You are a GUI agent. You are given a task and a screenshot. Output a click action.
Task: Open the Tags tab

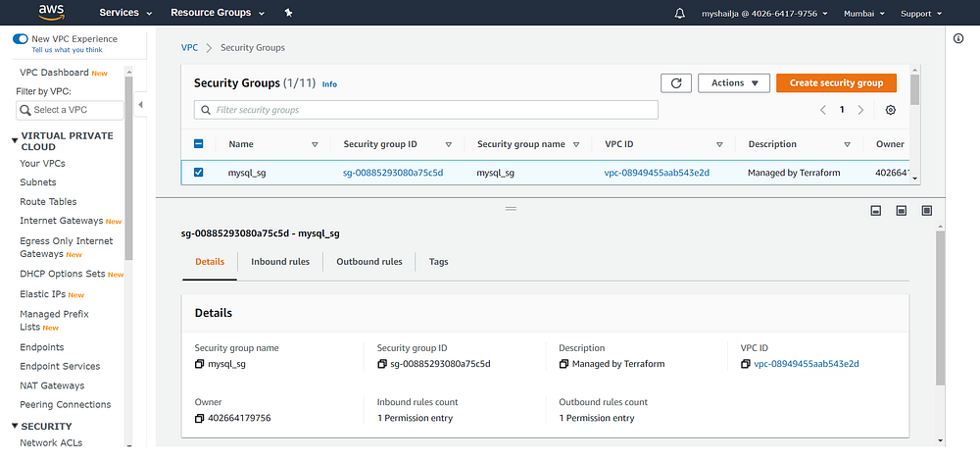click(x=438, y=262)
